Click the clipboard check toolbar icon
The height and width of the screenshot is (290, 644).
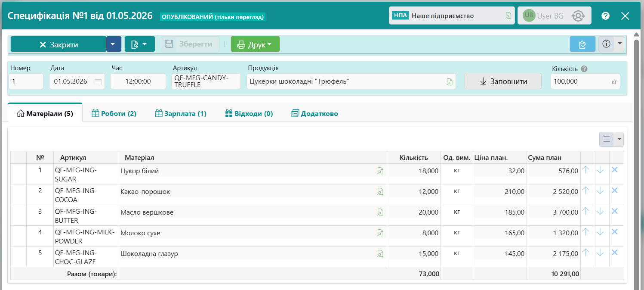point(582,44)
